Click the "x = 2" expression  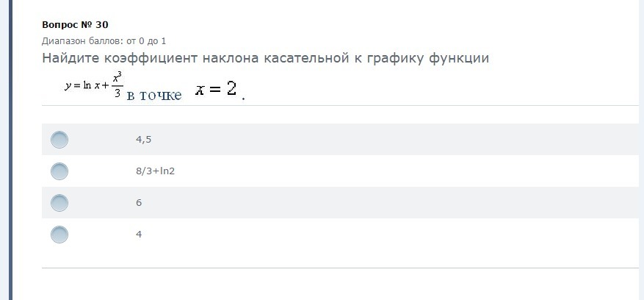(217, 90)
